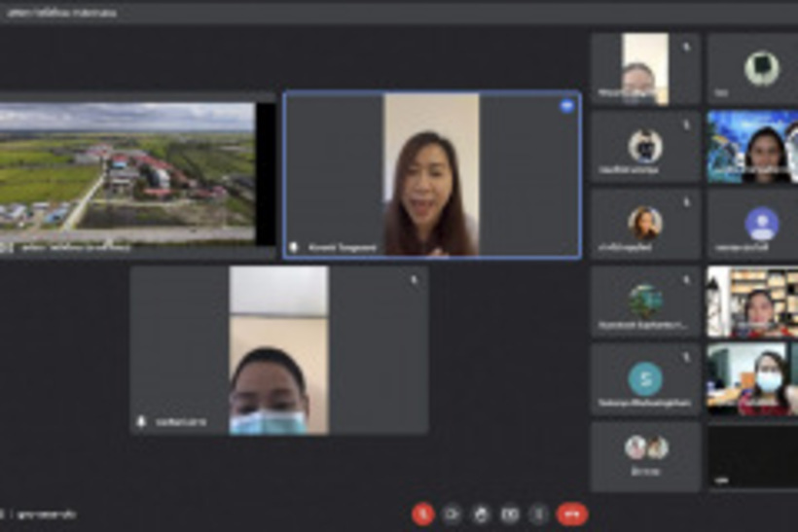The width and height of the screenshot is (798, 532).
Task: Expand the tile showing two overlapping avatars
Action: pos(645,455)
